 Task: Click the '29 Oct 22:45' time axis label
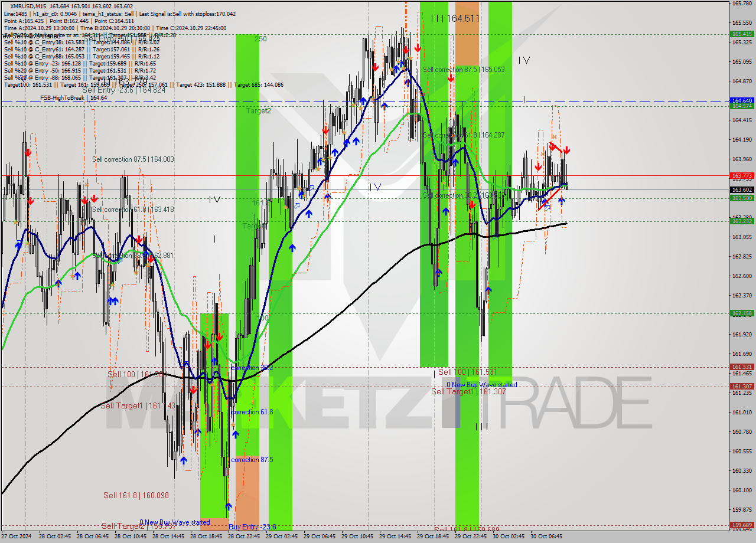[x=470, y=537]
